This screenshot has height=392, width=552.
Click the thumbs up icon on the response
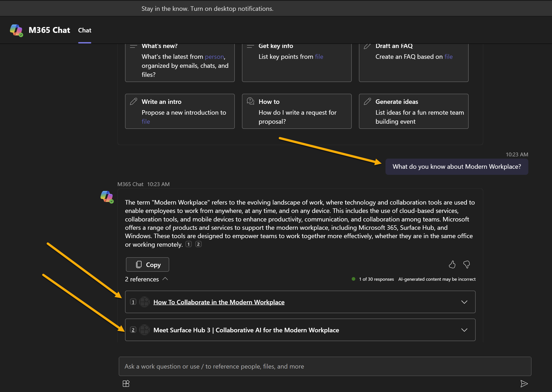[452, 264]
